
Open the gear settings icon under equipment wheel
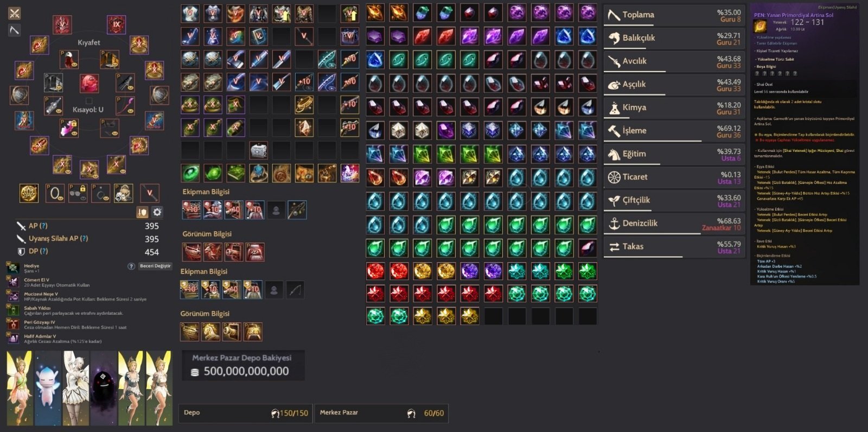157,212
